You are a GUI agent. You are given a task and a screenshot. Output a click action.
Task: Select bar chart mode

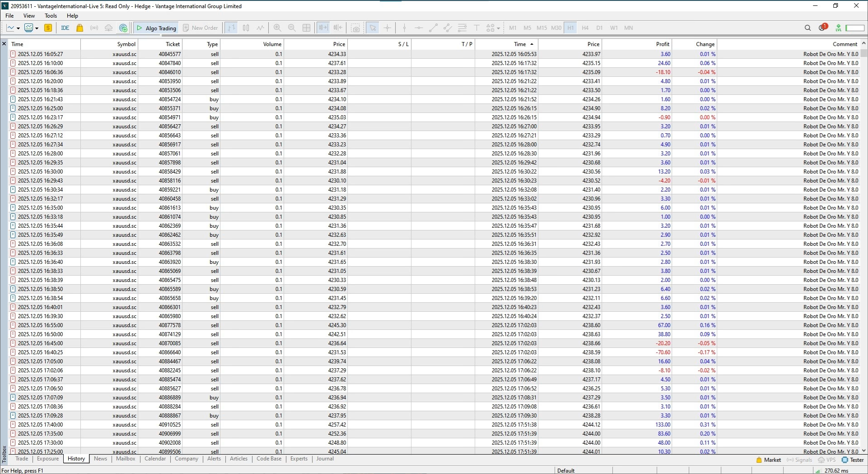click(x=231, y=28)
